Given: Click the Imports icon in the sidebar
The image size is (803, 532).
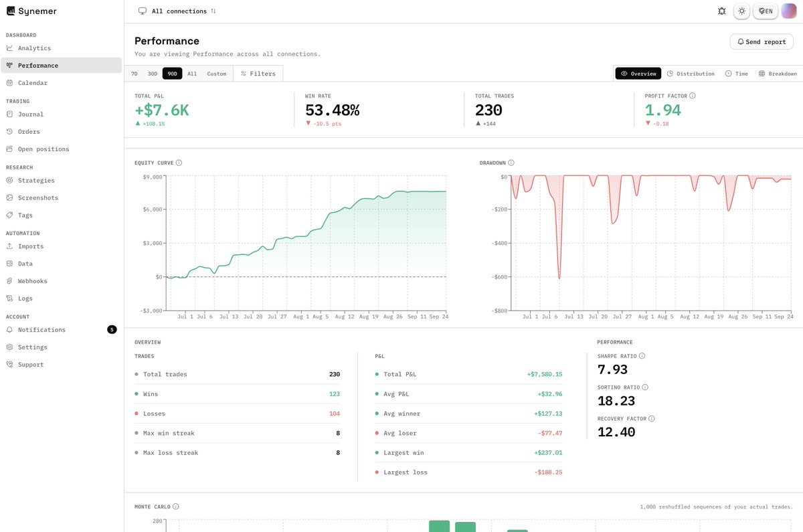Looking at the screenshot, I should click(10, 246).
